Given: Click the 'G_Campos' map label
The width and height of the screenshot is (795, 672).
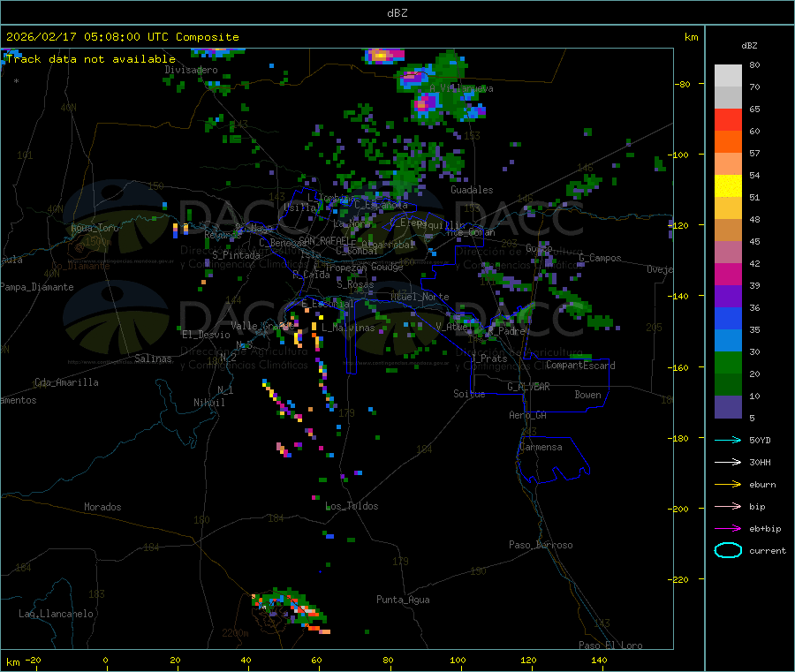Looking at the screenshot, I should [x=601, y=258].
